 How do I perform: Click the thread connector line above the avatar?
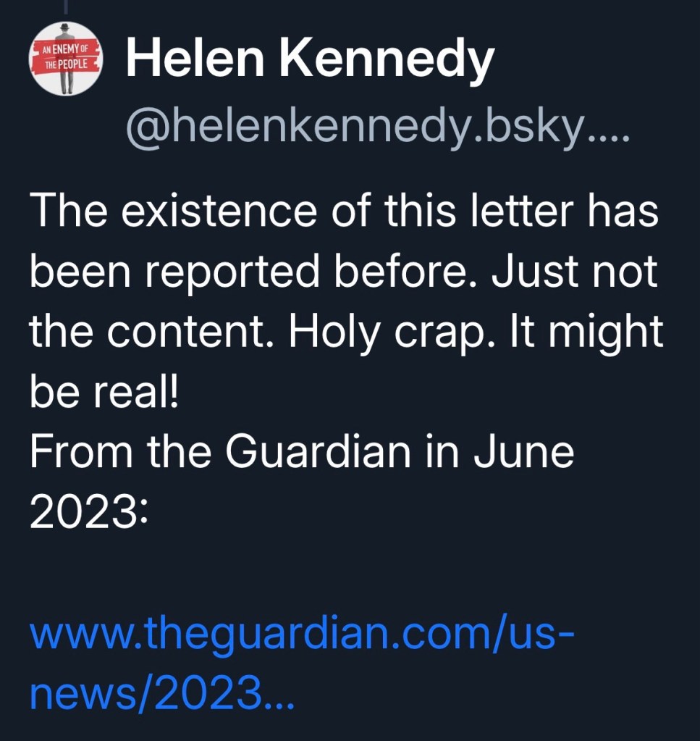click(x=65, y=7)
